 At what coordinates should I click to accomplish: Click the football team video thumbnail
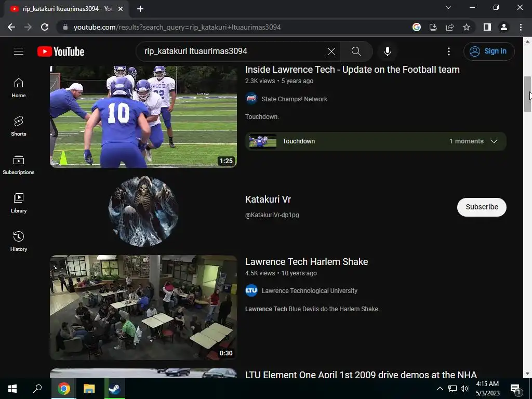(143, 116)
